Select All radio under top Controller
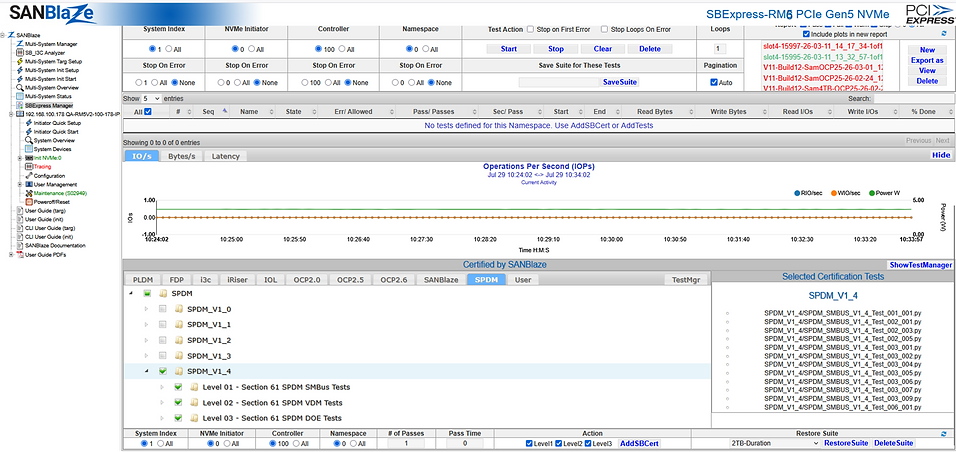The height and width of the screenshot is (452, 956). click(x=341, y=49)
